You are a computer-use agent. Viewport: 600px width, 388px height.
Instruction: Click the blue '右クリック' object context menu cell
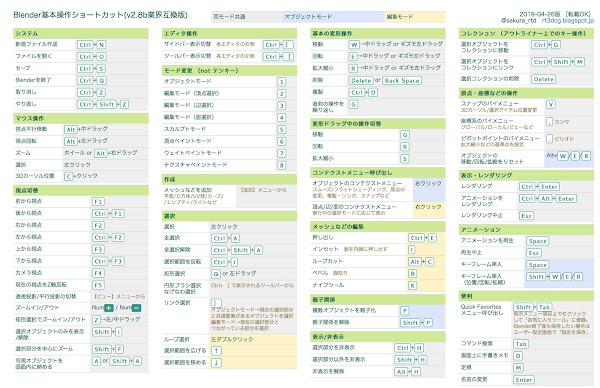(x=429, y=189)
